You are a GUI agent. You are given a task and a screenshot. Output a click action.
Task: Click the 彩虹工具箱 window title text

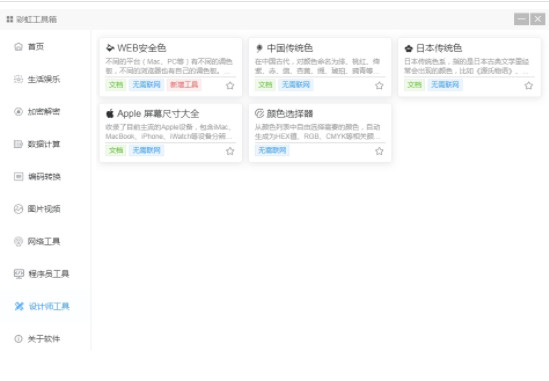click(x=36, y=19)
